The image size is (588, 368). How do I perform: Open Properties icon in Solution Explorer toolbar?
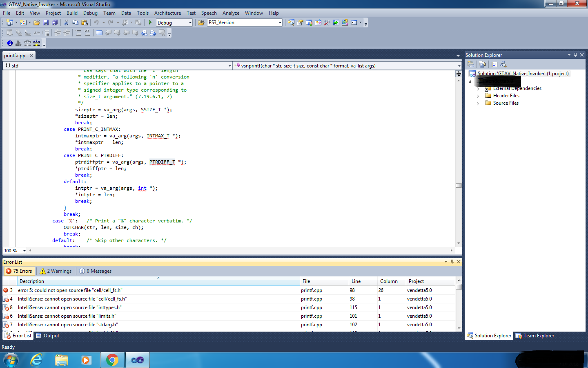471,64
